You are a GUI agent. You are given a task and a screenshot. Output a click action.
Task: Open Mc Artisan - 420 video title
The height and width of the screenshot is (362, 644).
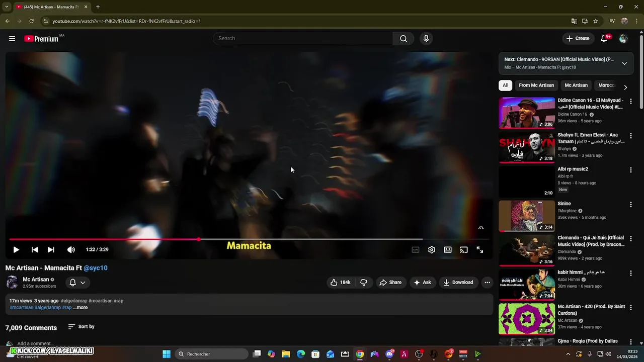pos(591,310)
